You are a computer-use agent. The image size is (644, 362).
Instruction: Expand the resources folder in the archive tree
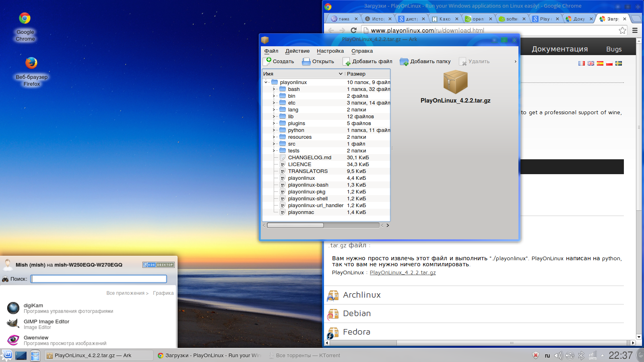[274, 137]
